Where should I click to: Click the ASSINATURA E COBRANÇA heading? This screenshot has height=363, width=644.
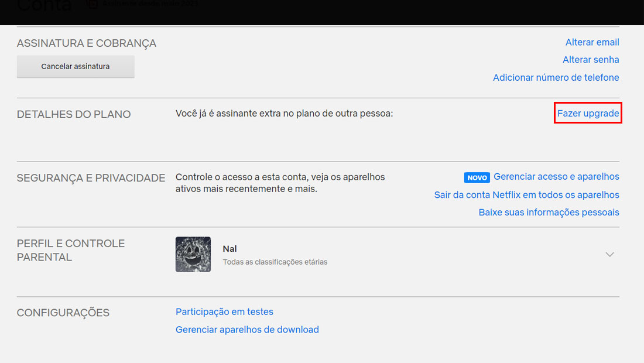pos(86,43)
